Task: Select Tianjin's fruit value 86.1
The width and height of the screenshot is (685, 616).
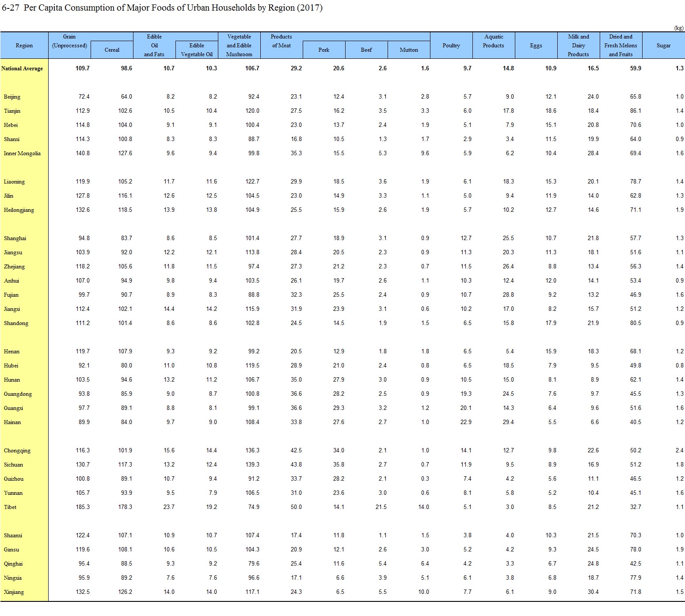Action: (x=636, y=111)
